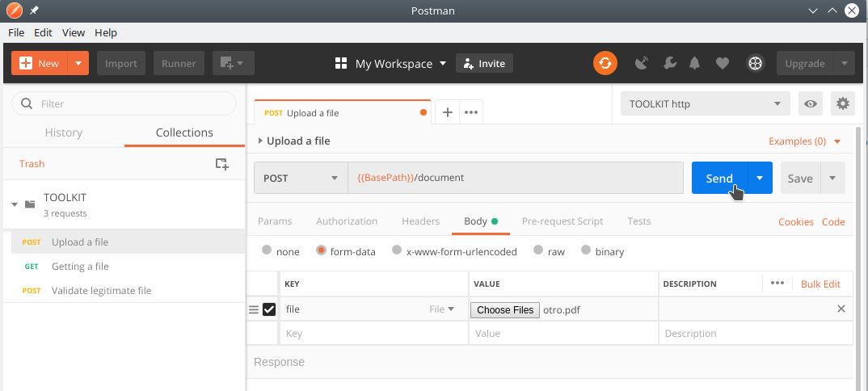
Task: Click the workspace grid icon
Action: point(341,63)
